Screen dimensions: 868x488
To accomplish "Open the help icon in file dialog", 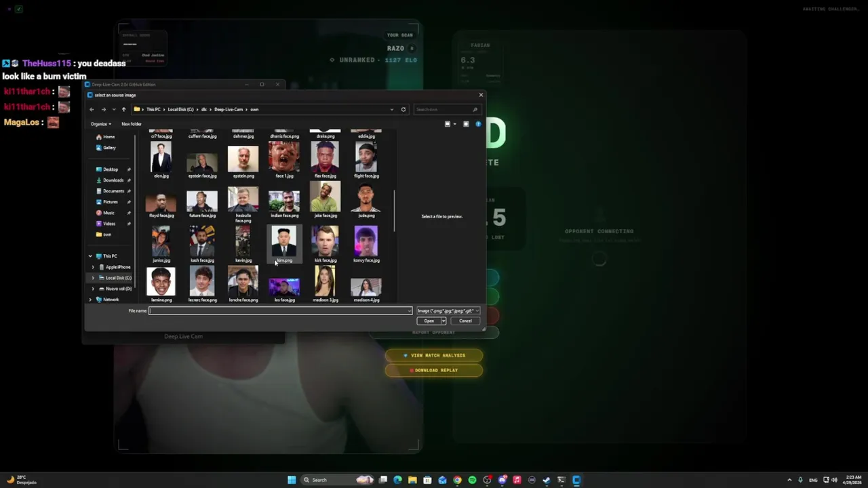I will [478, 124].
